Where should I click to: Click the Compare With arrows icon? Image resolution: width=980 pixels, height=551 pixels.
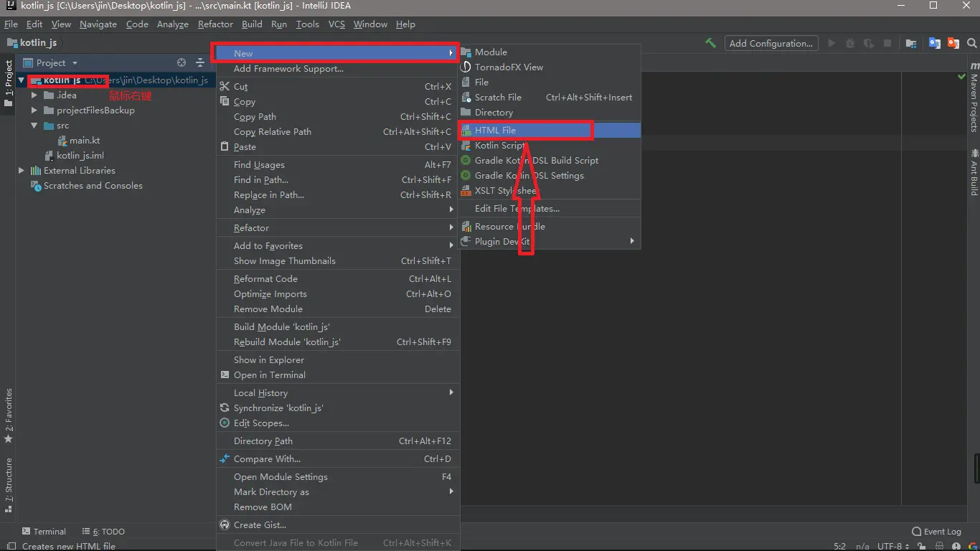coord(225,458)
